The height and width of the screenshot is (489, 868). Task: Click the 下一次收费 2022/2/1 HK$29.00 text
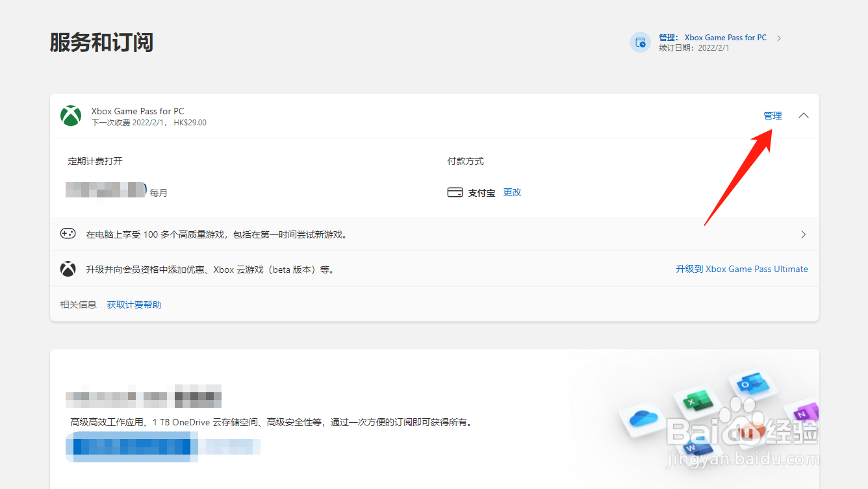[x=149, y=123]
